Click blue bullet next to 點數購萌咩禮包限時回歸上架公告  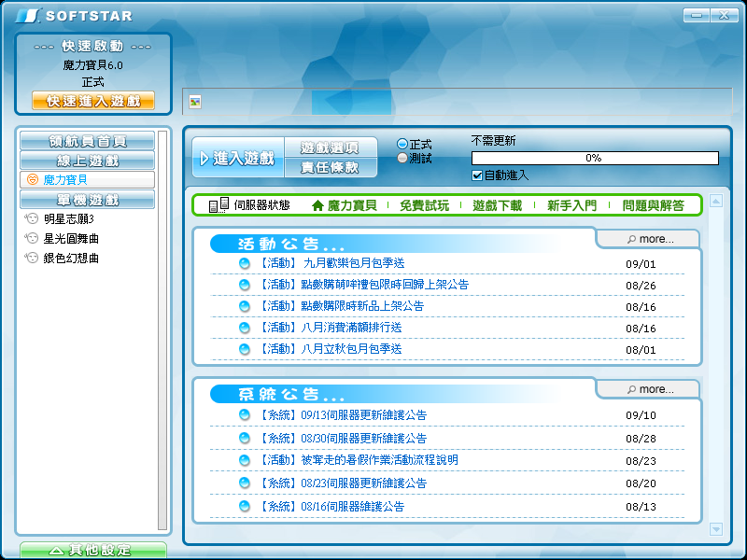[x=245, y=285]
